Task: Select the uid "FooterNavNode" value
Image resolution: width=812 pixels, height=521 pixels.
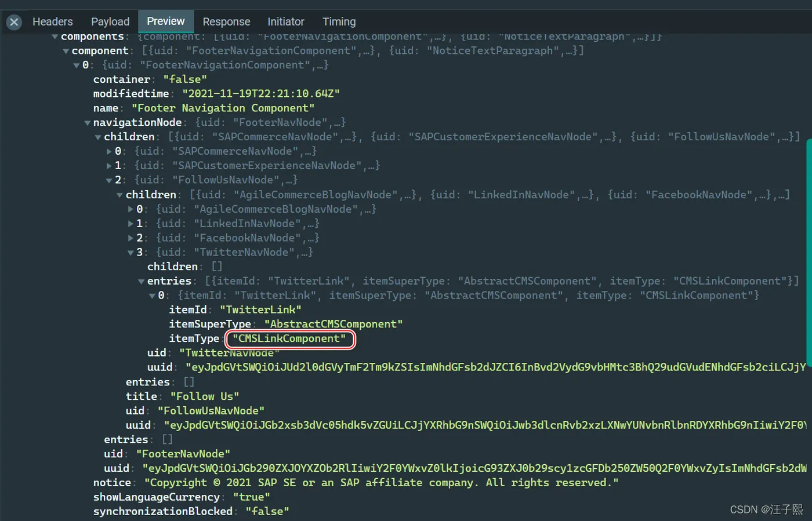Action: (x=183, y=454)
